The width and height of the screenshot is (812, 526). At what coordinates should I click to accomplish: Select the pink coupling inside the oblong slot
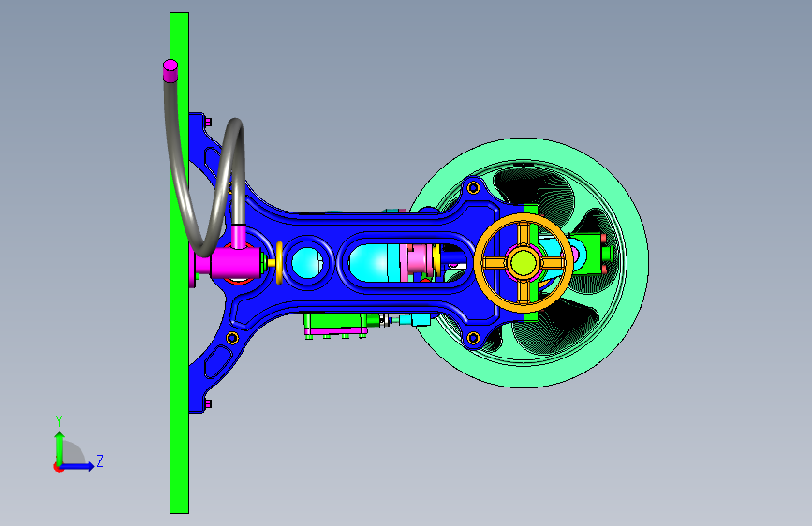click(x=420, y=259)
